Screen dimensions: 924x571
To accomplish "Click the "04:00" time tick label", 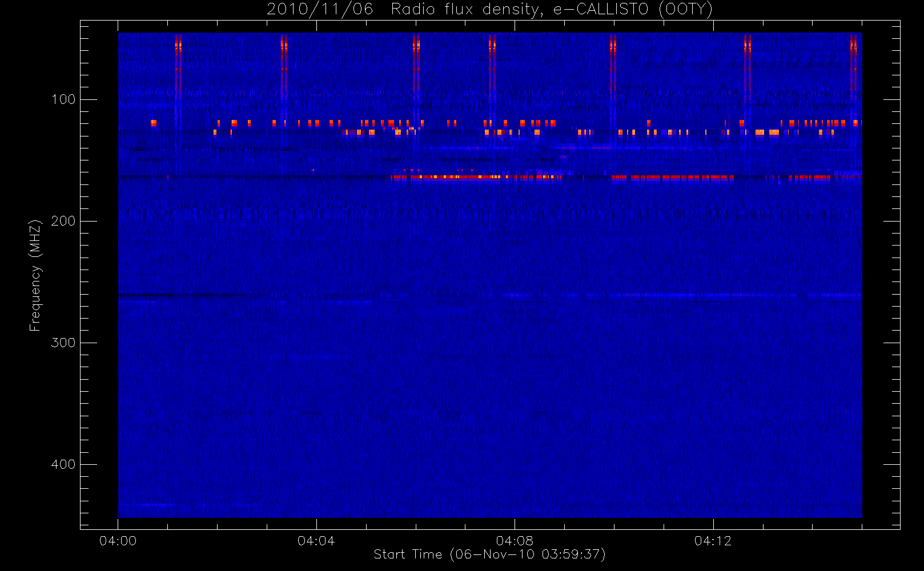I will click(118, 541).
